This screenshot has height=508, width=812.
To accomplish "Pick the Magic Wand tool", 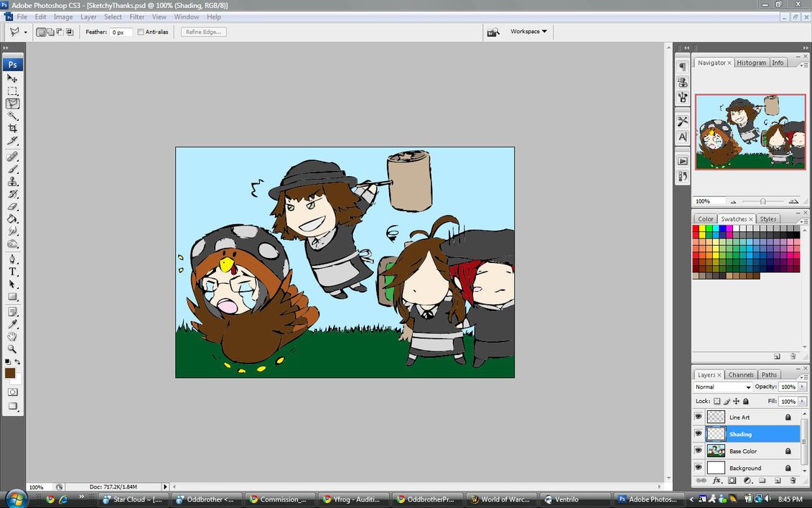I will 12,116.
